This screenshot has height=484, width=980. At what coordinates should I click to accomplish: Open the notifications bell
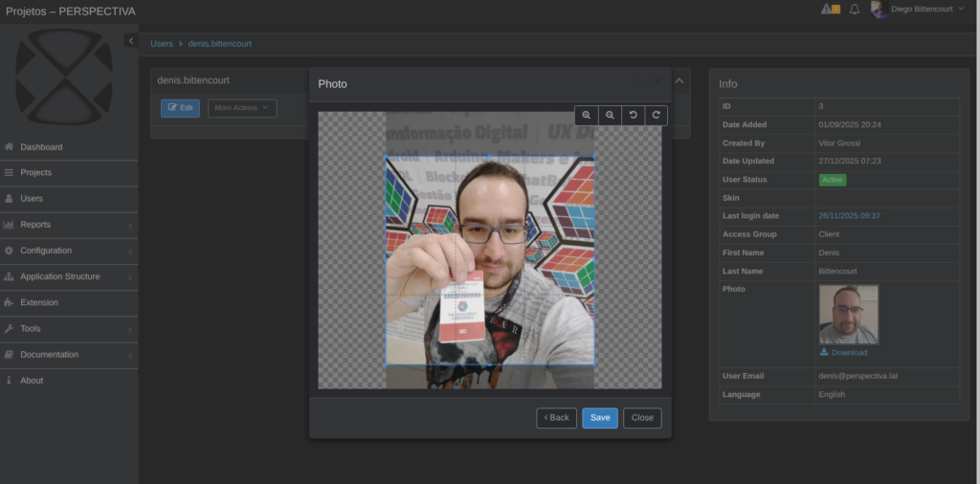855,10
